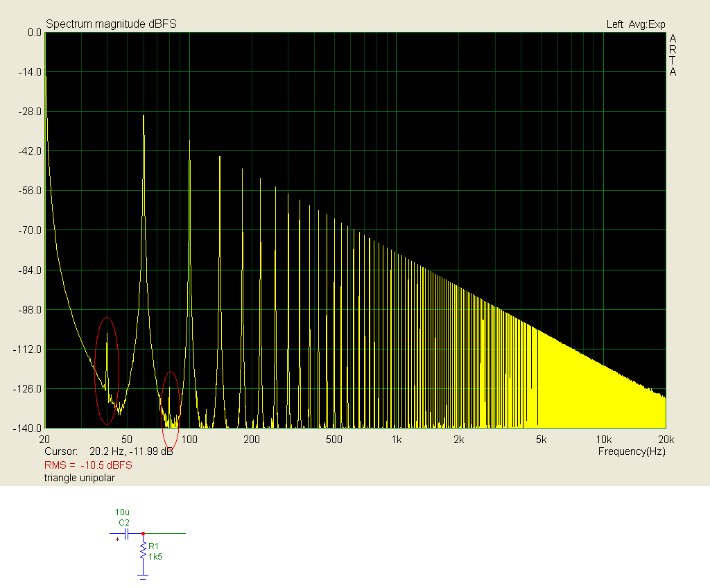710x588 pixels.
Task: Click the -14.0 y-axis label
Action: point(30,72)
